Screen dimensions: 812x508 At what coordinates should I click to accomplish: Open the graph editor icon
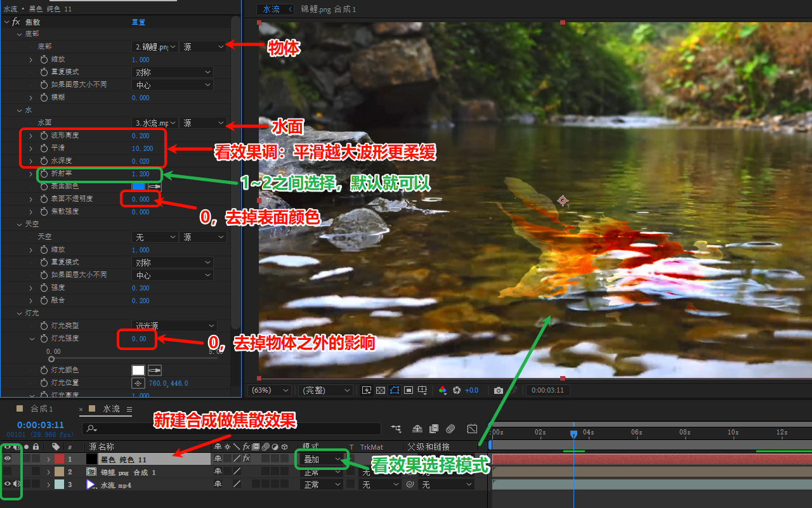coord(472,429)
